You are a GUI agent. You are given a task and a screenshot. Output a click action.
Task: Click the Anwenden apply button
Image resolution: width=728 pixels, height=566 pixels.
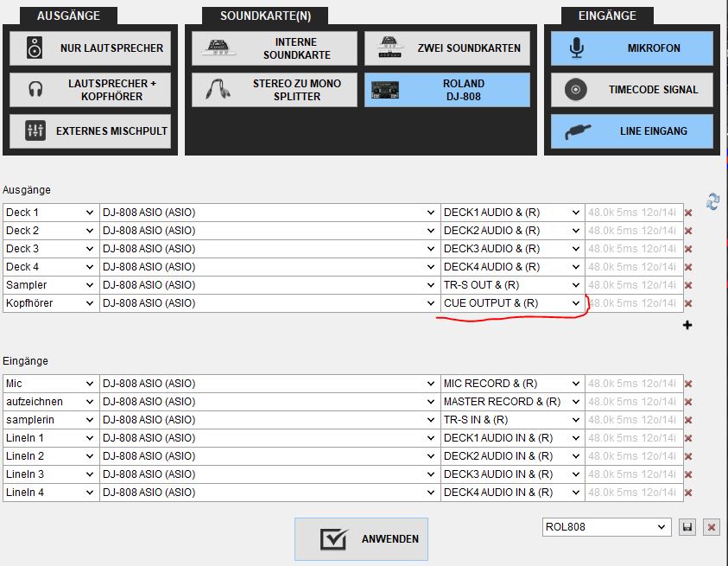[361, 539]
